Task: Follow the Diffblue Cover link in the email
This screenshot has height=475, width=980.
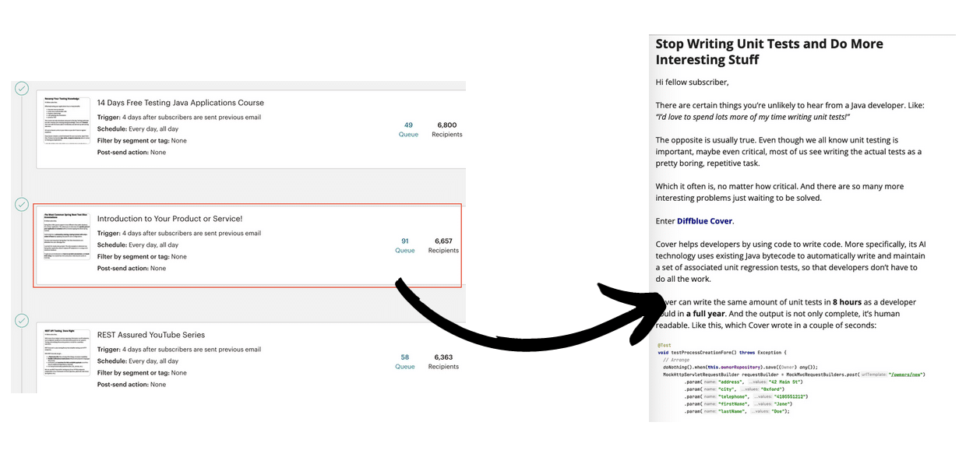Action: coord(704,221)
